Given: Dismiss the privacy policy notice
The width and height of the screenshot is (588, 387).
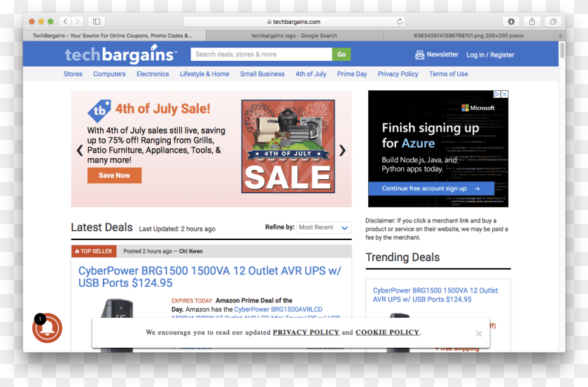Looking at the screenshot, I should (x=479, y=333).
